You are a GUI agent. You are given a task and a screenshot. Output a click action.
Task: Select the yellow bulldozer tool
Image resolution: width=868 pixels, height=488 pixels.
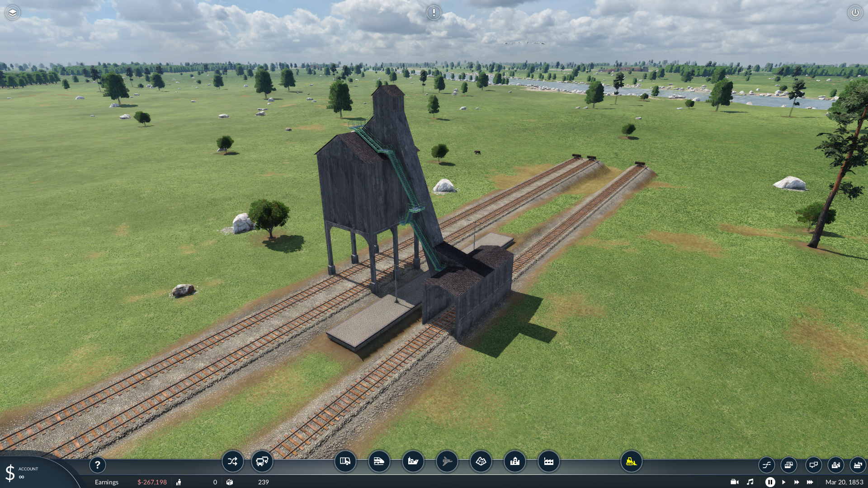632,461
